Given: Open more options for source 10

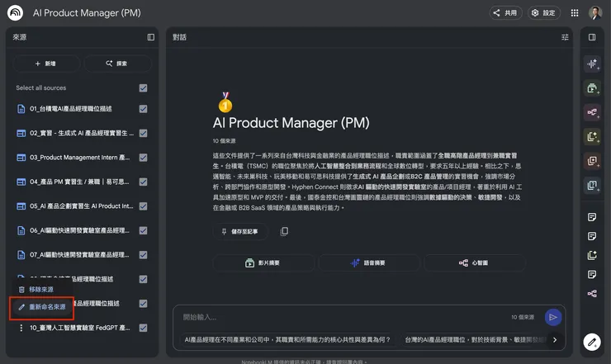Looking at the screenshot, I should pyautogui.click(x=21, y=328).
